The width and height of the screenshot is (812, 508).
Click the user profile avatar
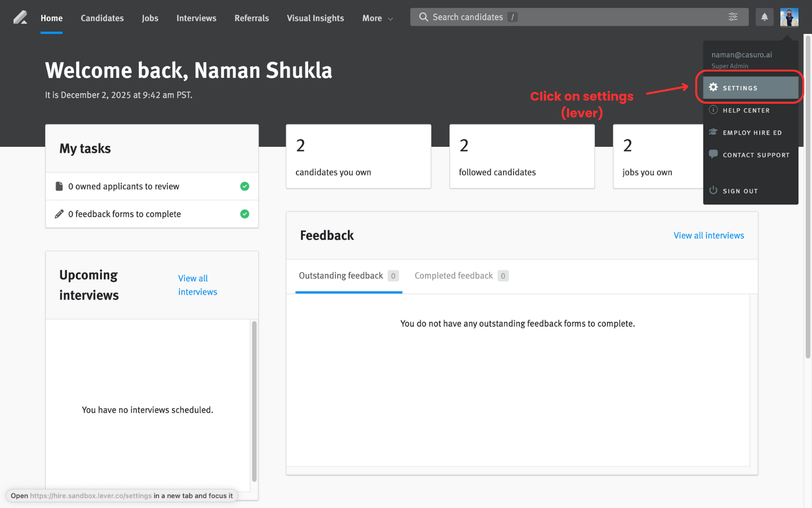tap(789, 17)
